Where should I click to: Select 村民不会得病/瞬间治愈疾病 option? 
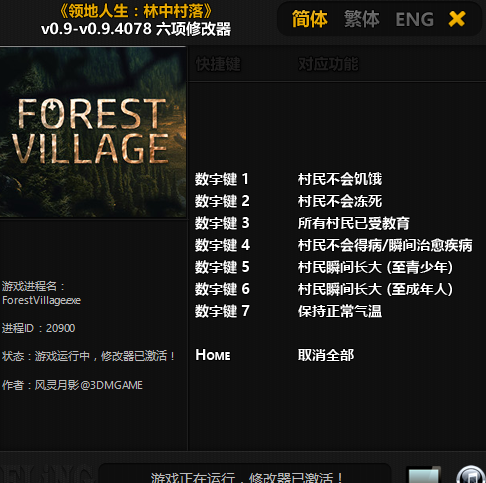385,245
